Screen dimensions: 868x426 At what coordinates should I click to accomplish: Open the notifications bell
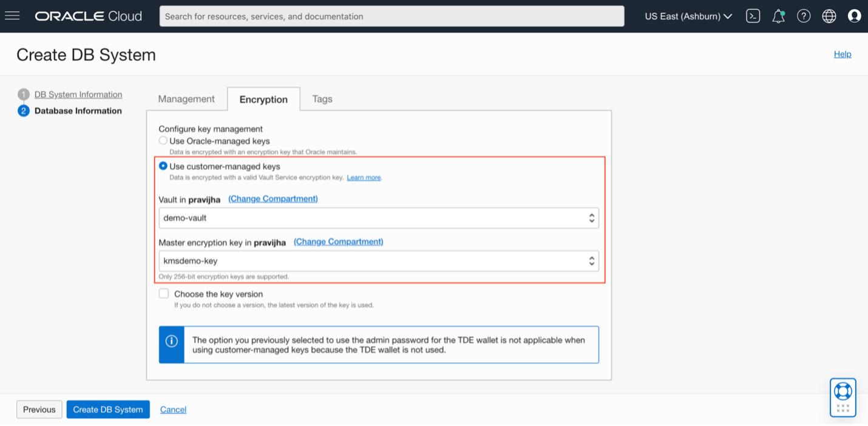click(x=778, y=16)
